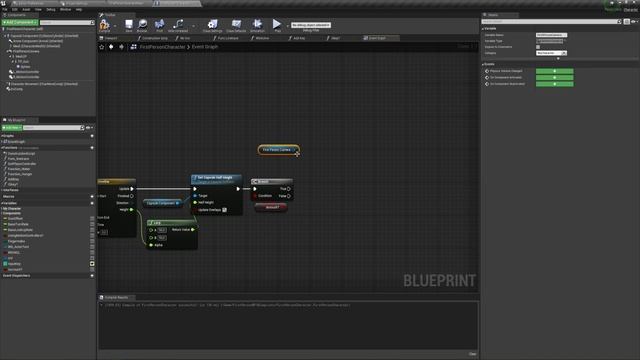
Task: Add a new variable with Variables plus icon
Action: coord(92,203)
